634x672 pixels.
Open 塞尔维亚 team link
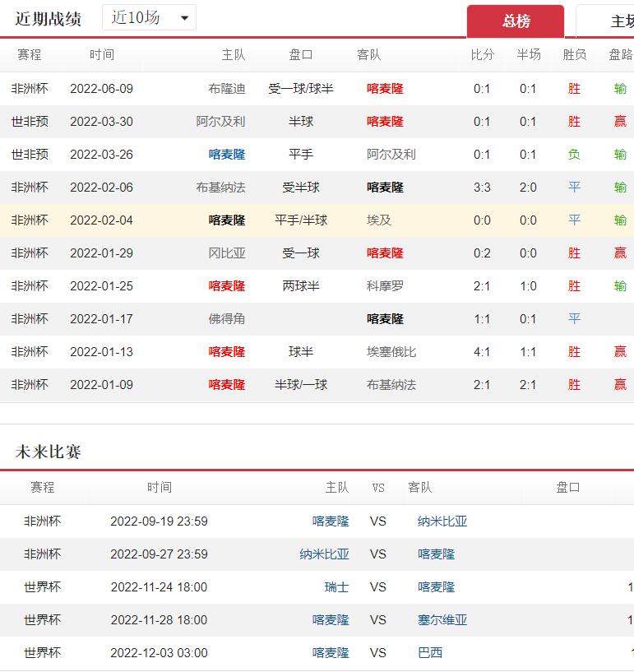point(442,620)
